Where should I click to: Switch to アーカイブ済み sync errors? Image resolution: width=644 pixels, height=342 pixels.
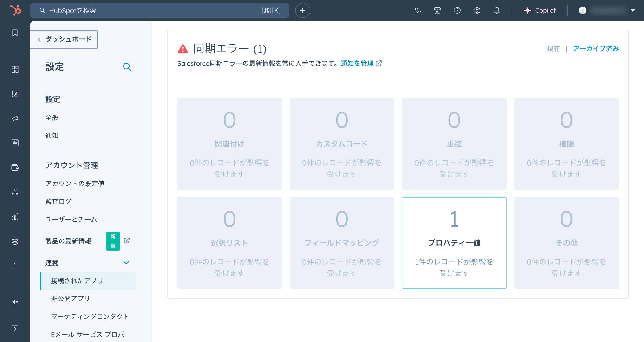click(x=596, y=49)
